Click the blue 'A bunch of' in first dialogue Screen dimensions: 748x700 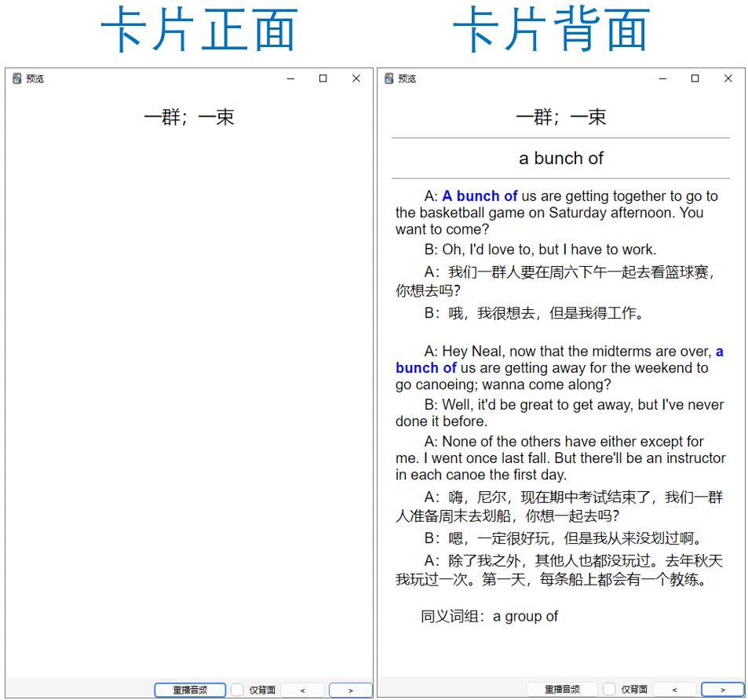(x=480, y=196)
